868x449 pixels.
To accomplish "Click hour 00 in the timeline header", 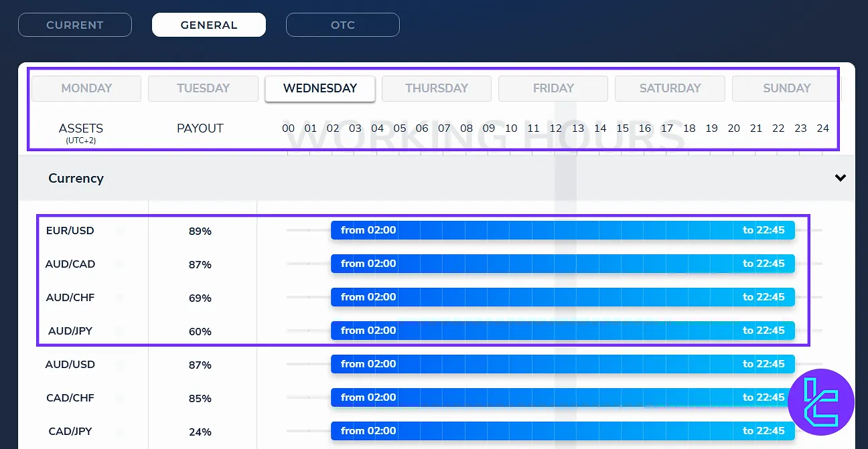I will tap(288, 128).
